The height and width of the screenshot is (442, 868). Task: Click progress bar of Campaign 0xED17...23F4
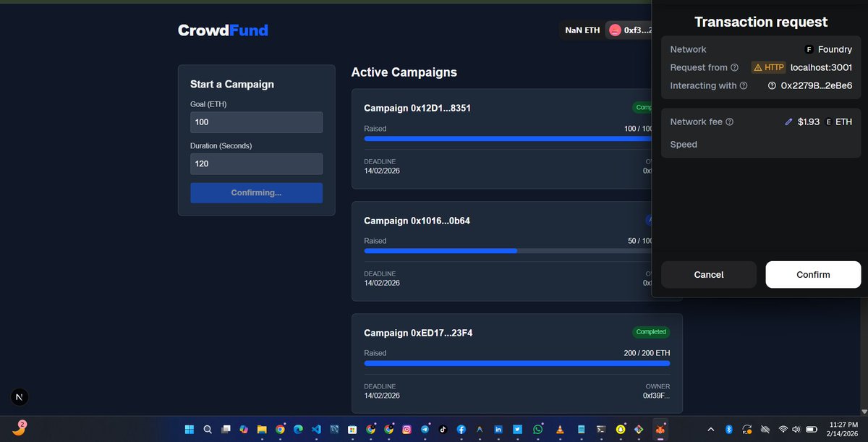pos(517,363)
